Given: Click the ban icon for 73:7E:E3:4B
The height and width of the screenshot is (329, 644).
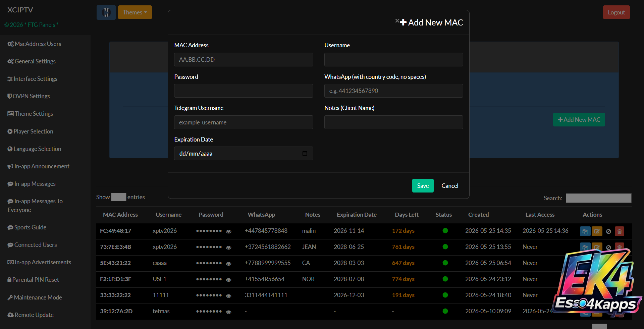Looking at the screenshot, I should [x=608, y=248].
